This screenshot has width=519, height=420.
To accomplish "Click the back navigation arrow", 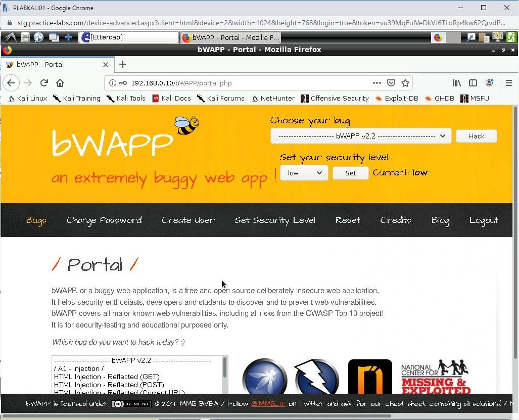I will click(x=11, y=82).
